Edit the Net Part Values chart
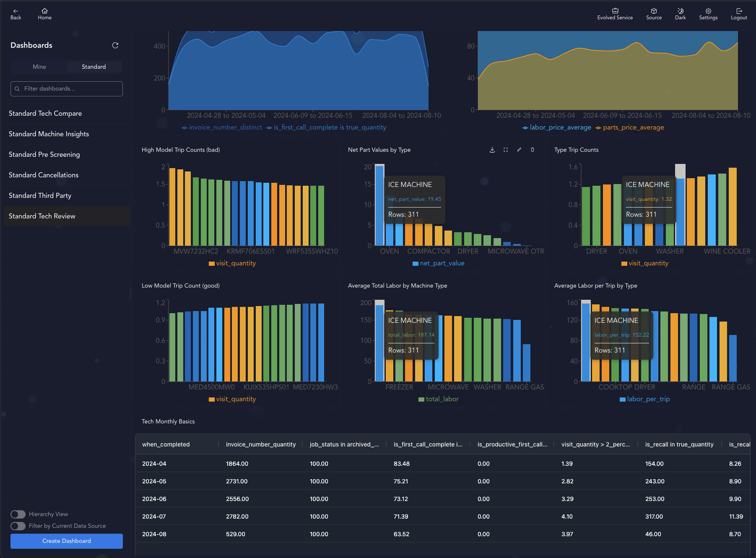Screen dimensions: 756x558 point(519,150)
